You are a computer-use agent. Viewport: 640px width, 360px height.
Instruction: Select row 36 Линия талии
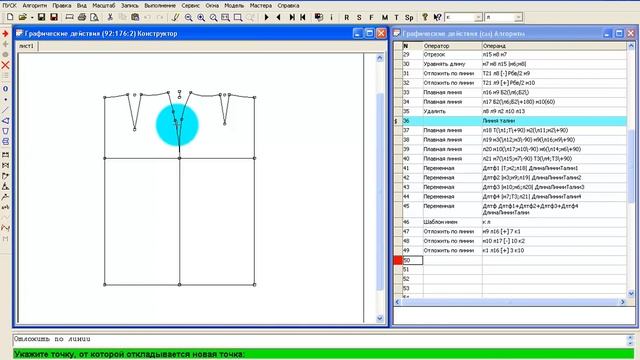[x=514, y=121]
